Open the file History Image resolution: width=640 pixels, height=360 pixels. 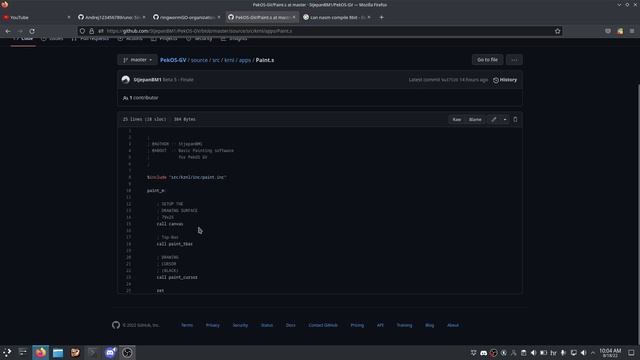tap(505, 80)
